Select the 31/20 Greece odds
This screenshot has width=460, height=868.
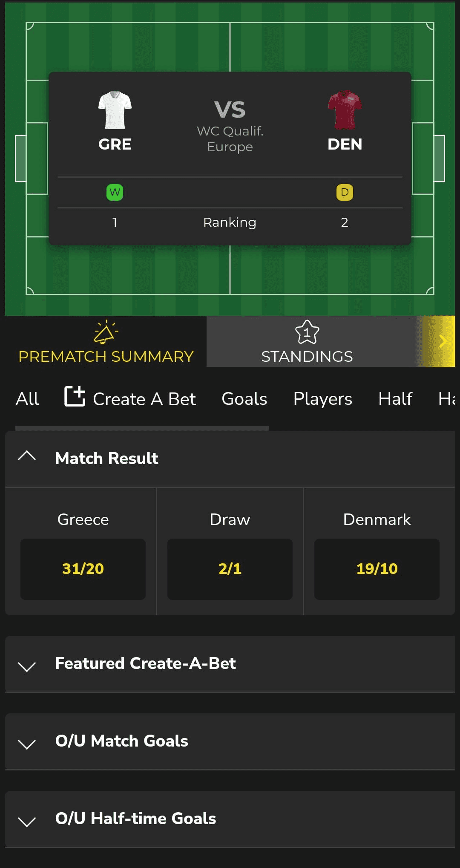[83, 569]
